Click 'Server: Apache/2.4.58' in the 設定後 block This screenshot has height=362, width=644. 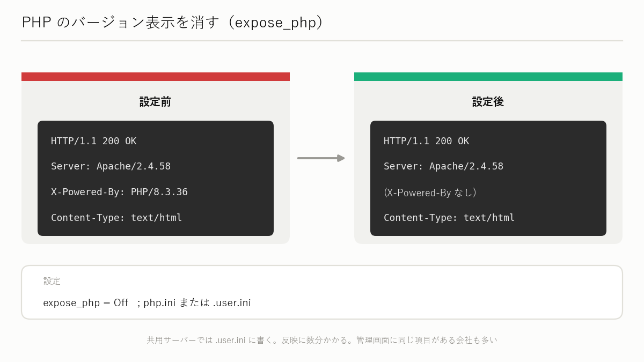pos(444,166)
